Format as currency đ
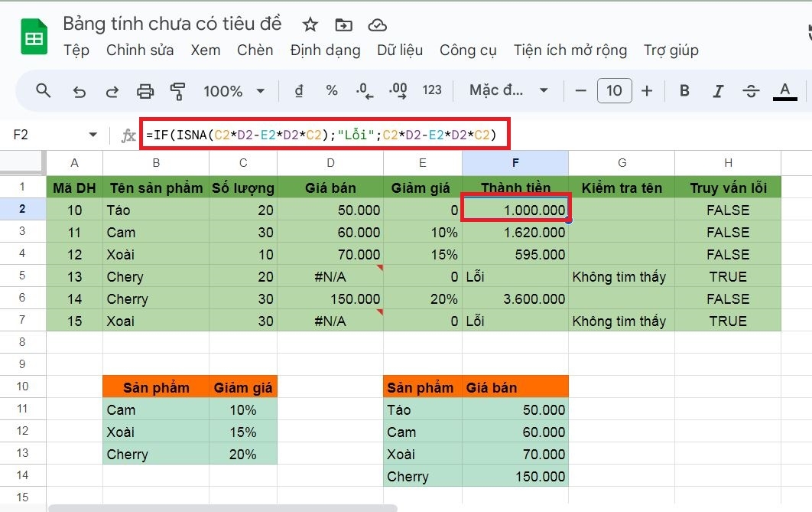The image size is (812, 512). point(299,90)
